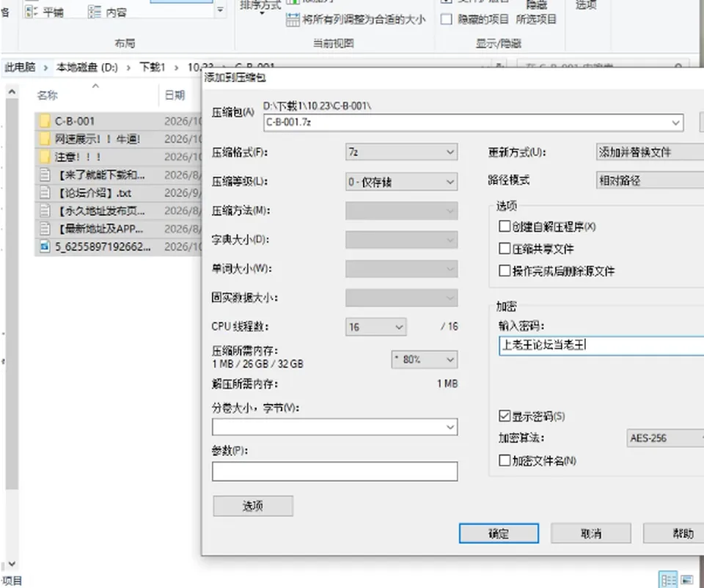Screen dimensions: 704x588
Task: Check 操作完成后删除源文件 option
Action: point(505,271)
